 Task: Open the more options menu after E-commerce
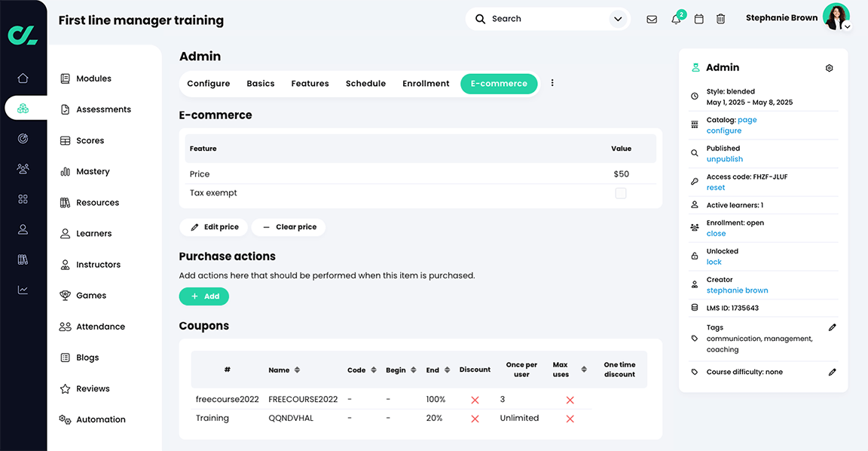pyautogui.click(x=552, y=83)
